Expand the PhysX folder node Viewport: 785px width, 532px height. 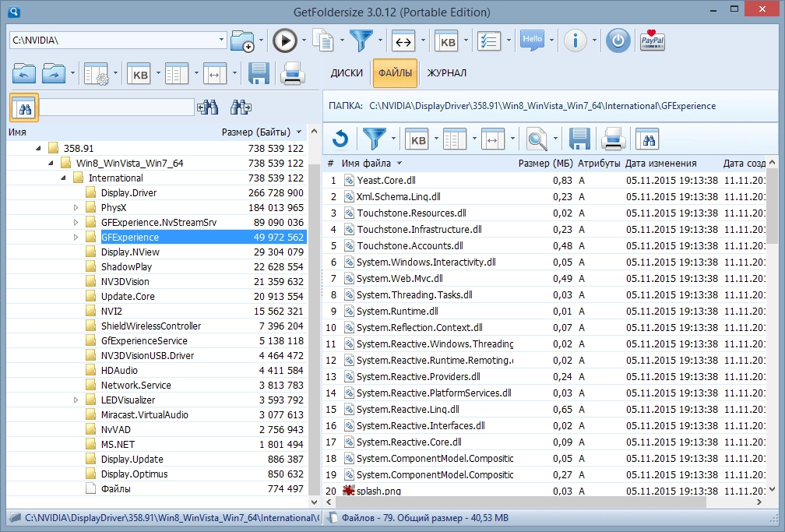(x=76, y=207)
